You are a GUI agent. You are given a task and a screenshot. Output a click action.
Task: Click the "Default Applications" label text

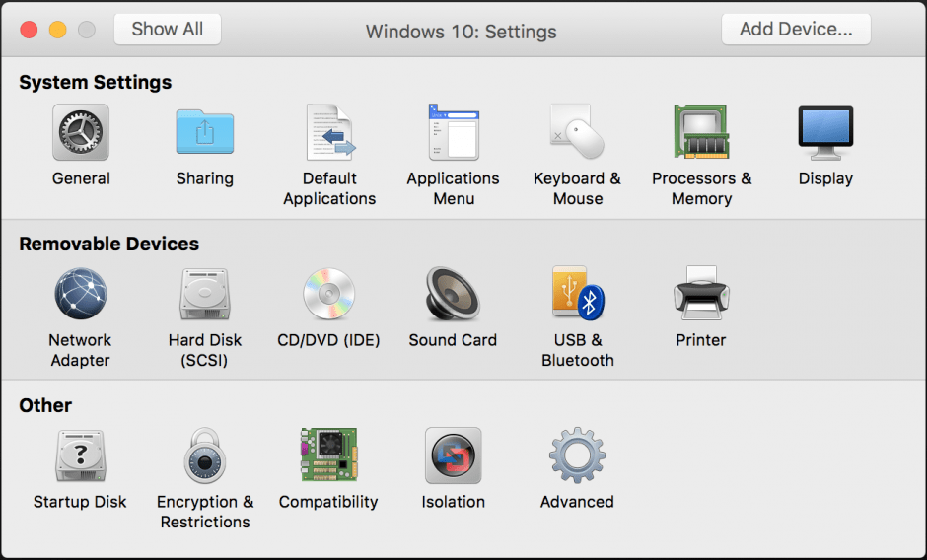pyautogui.click(x=329, y=188)
